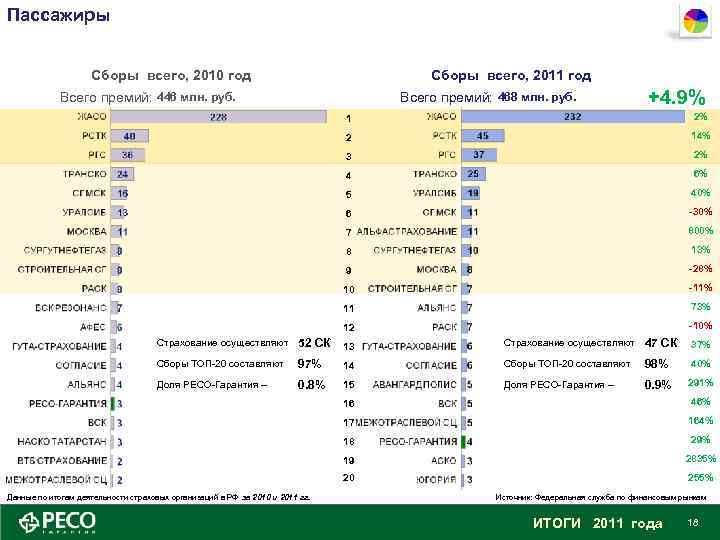This screenshot has width=720, height=540.
Task: Select the total 468 млн. руб.
Action: pos(537,97)
